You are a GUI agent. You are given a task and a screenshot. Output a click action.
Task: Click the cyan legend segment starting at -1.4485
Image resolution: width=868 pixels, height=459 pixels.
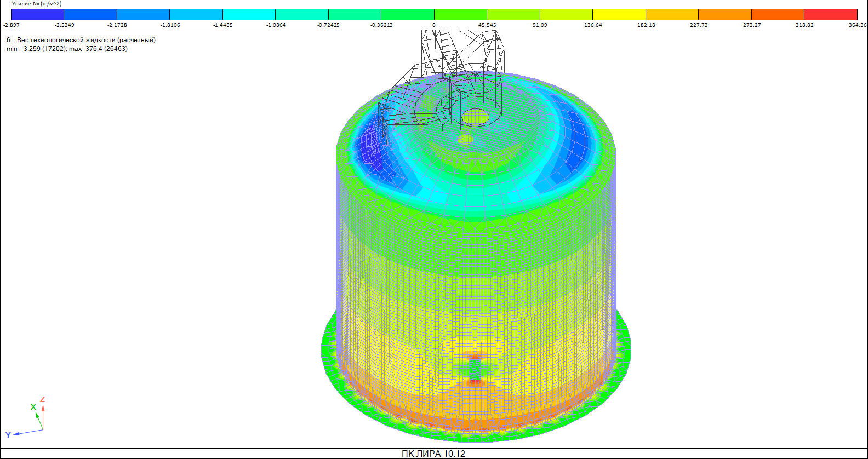pos(249,14)
